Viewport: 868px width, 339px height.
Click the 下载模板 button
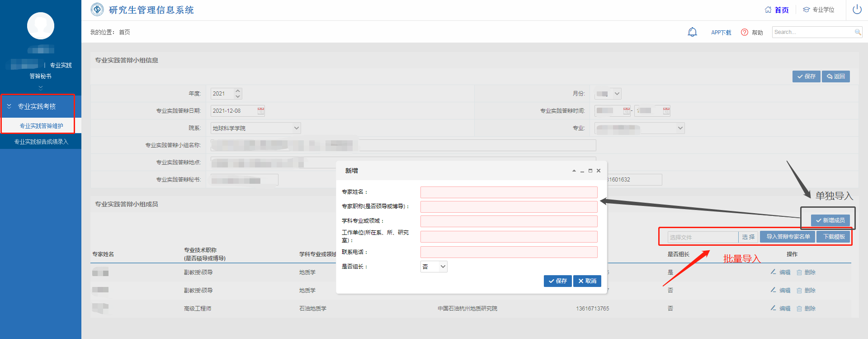[834, 237]
